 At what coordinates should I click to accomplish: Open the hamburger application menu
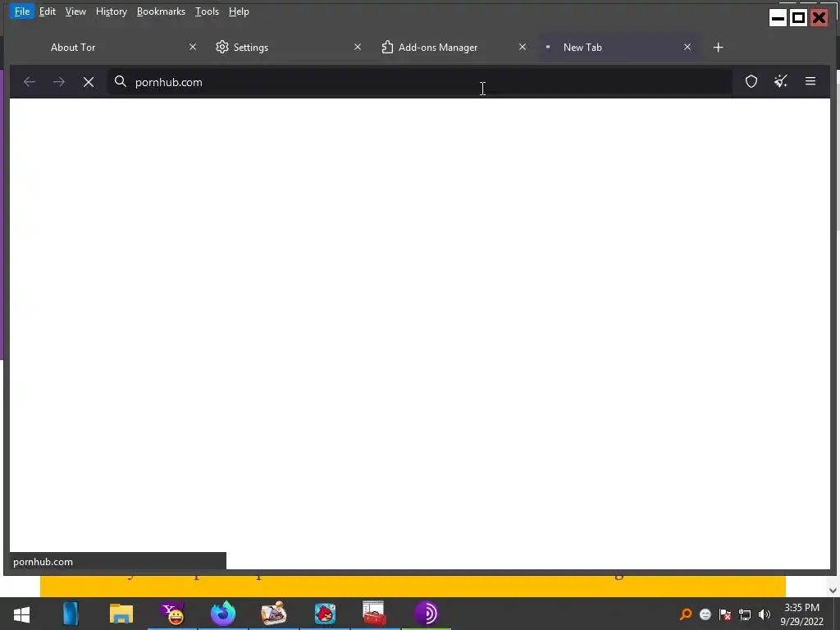click(x=810, y=81)
